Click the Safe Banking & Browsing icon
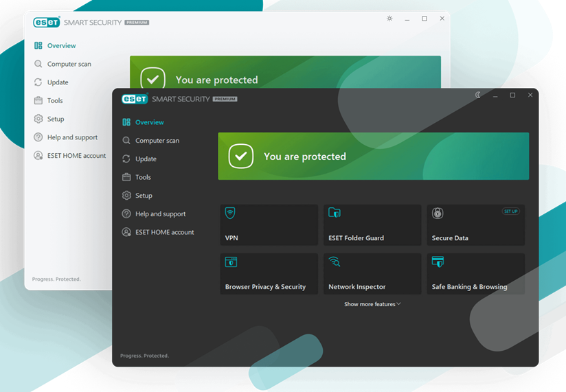Screen dimensions: 566x392 click(438, 262)
